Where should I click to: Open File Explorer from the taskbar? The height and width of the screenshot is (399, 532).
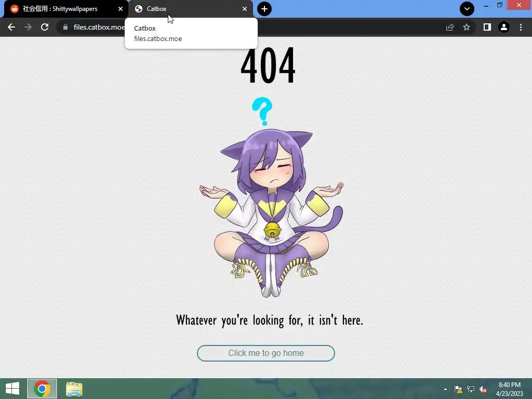pos(74,389)
